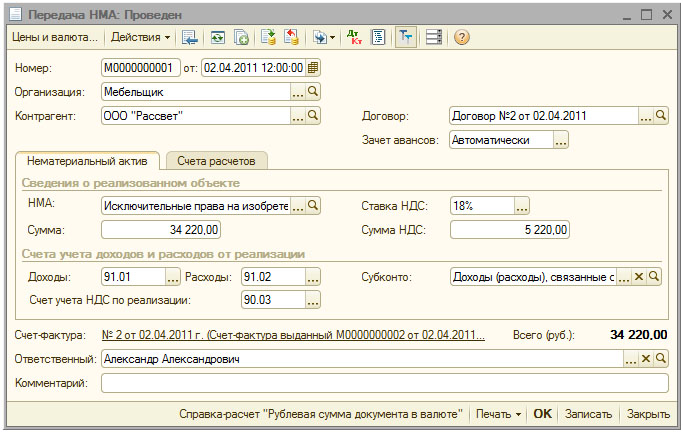683x434 pixels.
Task: Click the Комментарий input field
Action: point(385,383)
